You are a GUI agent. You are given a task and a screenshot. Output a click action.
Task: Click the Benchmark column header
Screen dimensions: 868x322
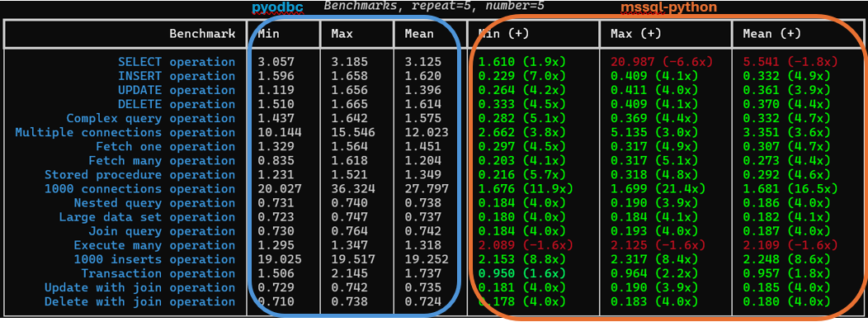coord(202,34)
